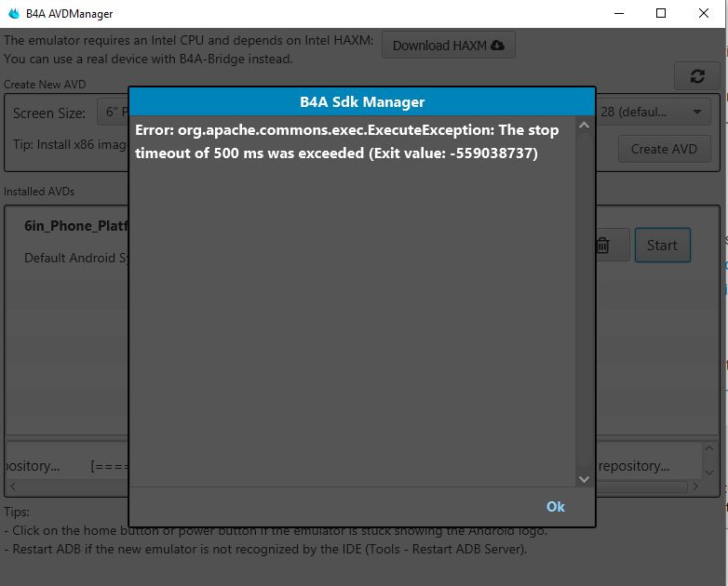Screen dimensions: 728x586
Task: Click the log panel's left scroll arrow
Action: (x=13, y=486)
